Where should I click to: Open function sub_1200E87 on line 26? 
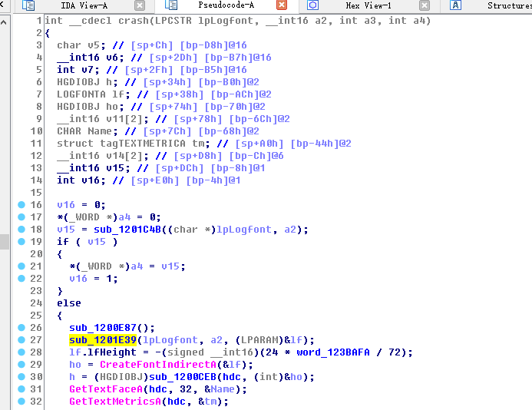(102, 328)
